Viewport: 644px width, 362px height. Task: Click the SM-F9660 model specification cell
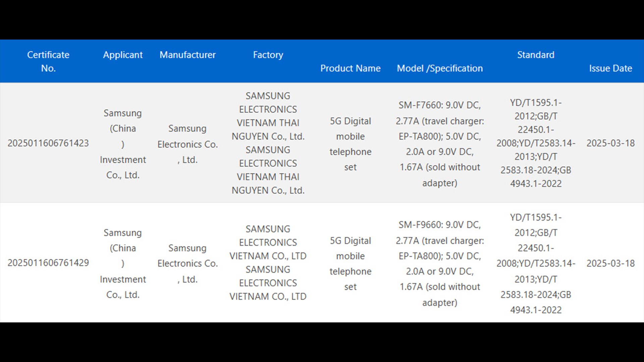click(440, 263)
